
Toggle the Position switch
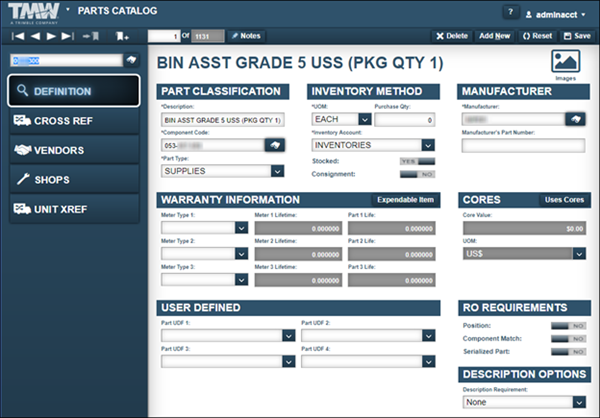pos(569,326)
